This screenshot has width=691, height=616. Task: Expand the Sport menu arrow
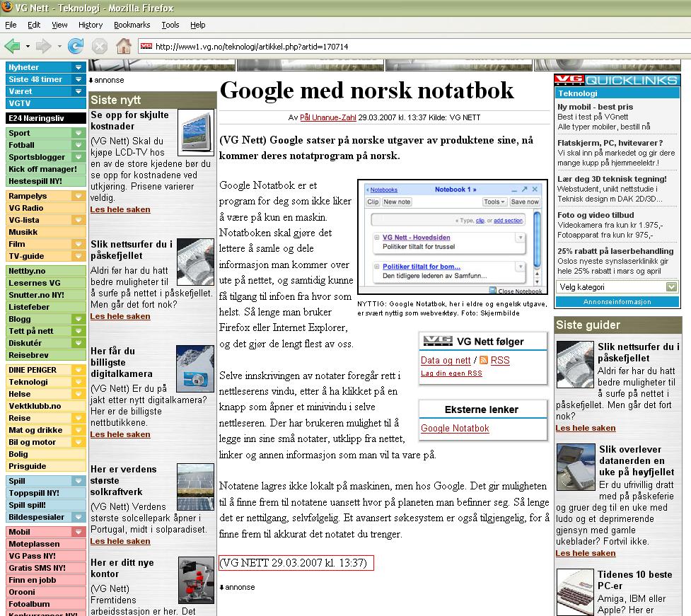79,133
